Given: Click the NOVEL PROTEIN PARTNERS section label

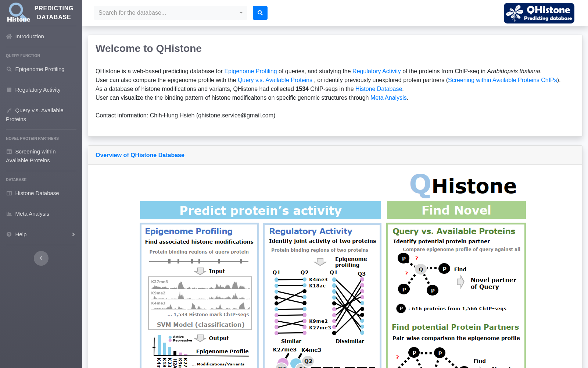Looking at the screenshot, I should tap(32, 139).
